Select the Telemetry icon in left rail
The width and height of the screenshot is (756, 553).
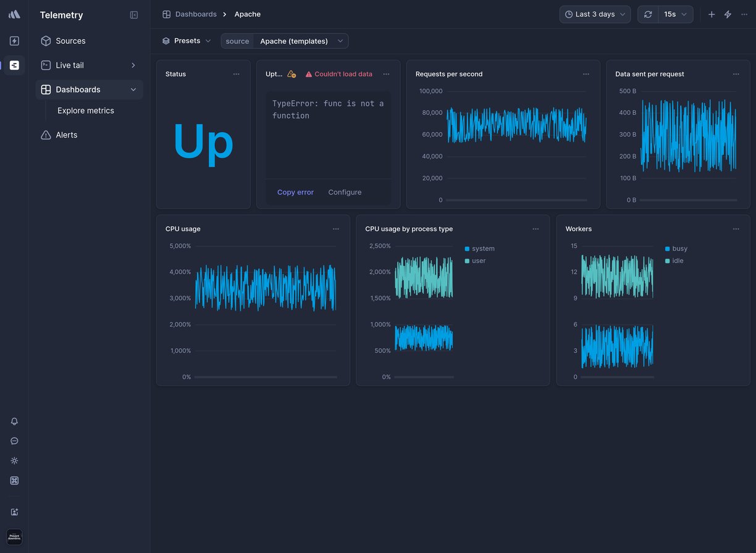click(x=14, y=65)
